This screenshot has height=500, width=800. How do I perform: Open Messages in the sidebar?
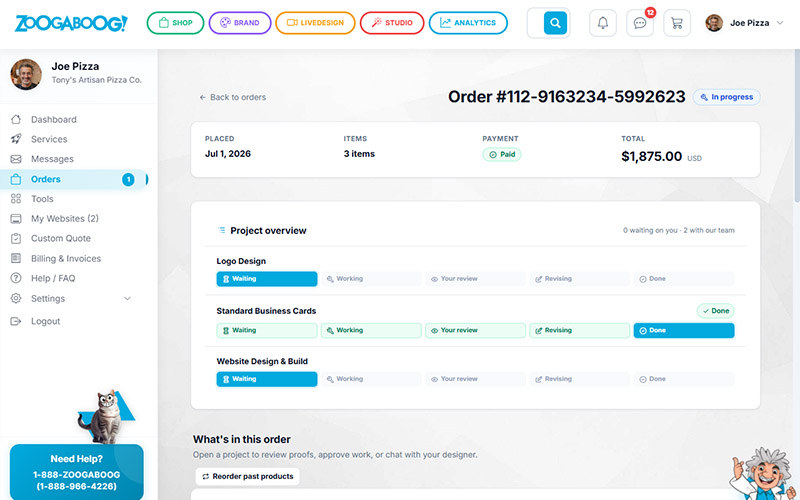pos(52,159)
